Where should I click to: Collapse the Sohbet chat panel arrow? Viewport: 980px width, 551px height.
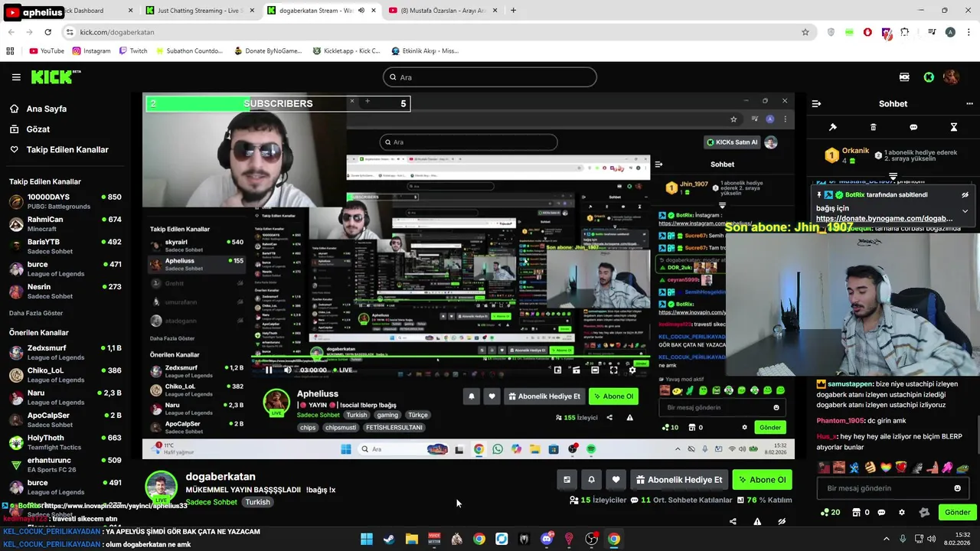tap(816, 103)
